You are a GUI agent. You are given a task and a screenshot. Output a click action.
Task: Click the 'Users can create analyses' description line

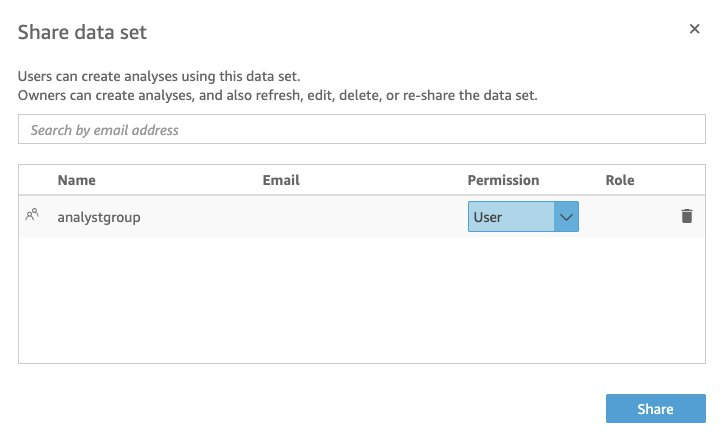pos(159,76)
